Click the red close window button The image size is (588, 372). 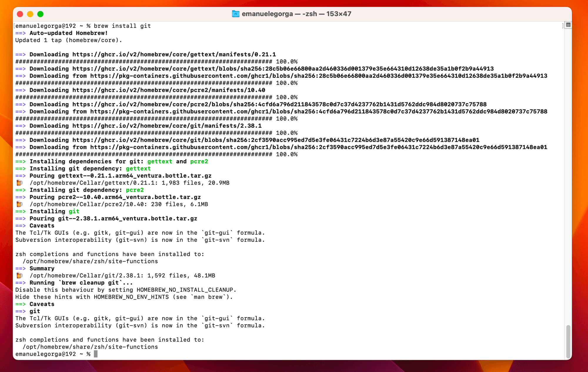coord(20,14)
